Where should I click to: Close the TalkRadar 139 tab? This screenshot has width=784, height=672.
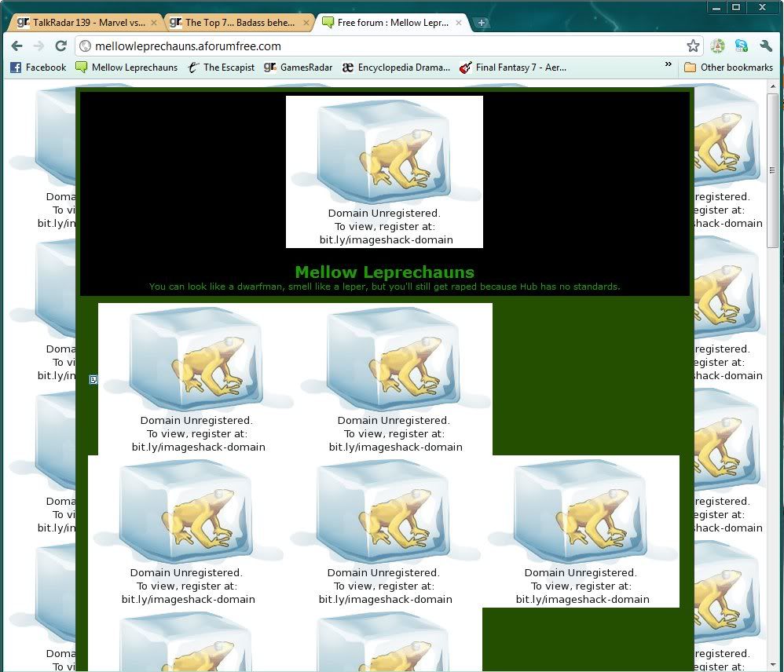point(154,23)
